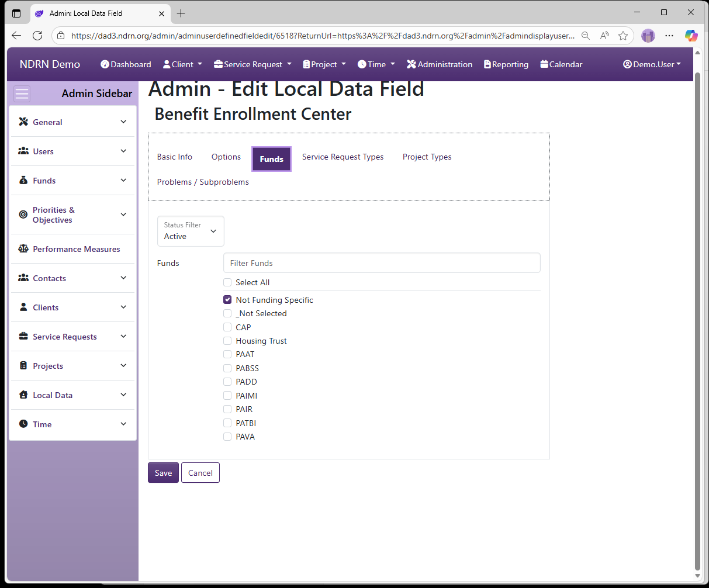Viewport: 709px width, 588px height.
Task: Close the Admin: Local Data Field tab
Action: coord(161,13)
